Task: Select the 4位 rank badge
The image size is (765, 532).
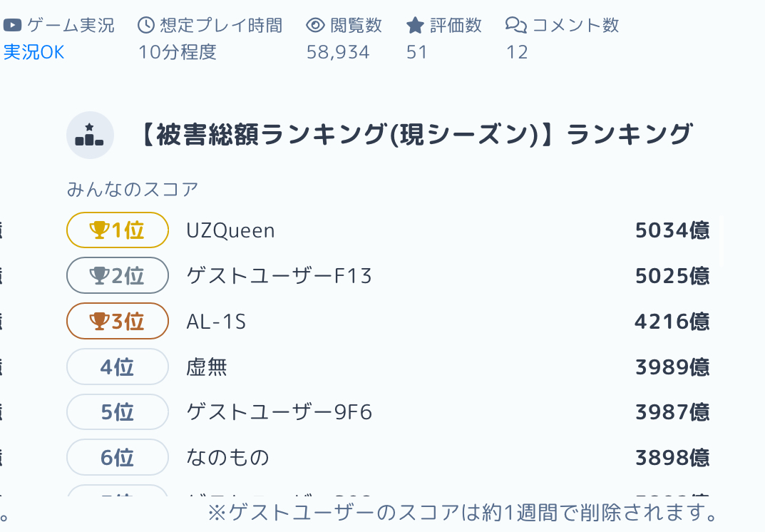Action: [x=118, y=367]
